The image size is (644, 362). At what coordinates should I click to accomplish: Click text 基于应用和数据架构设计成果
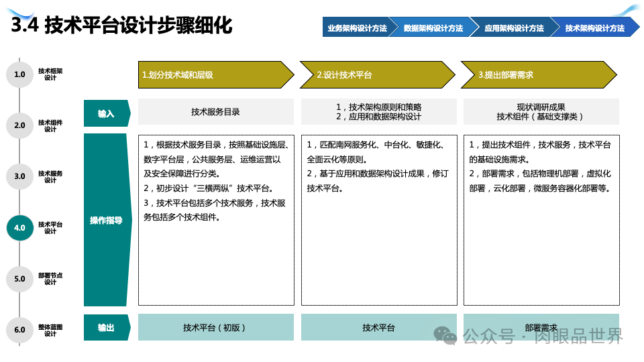pos(372,174)
